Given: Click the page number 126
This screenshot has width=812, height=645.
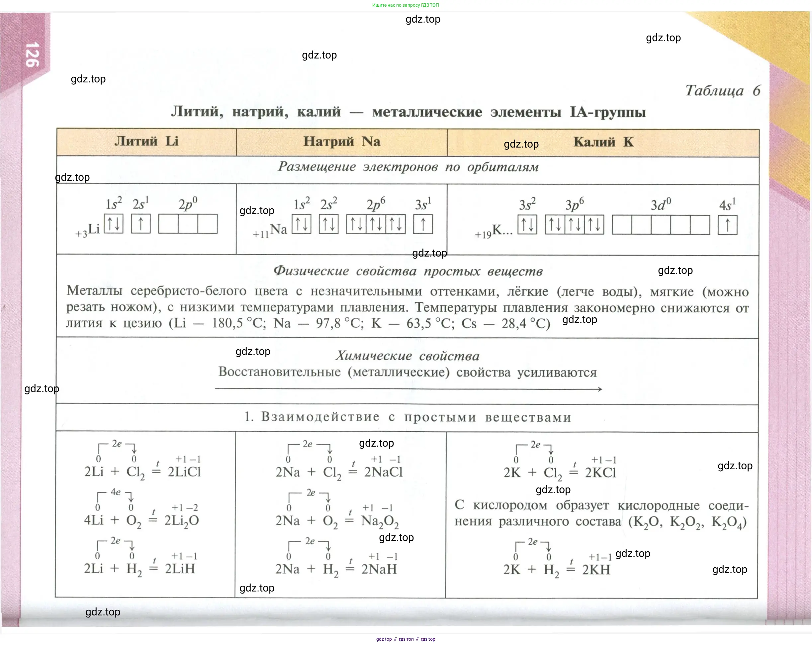Looking at the screenshot, I should pos(33,54).
